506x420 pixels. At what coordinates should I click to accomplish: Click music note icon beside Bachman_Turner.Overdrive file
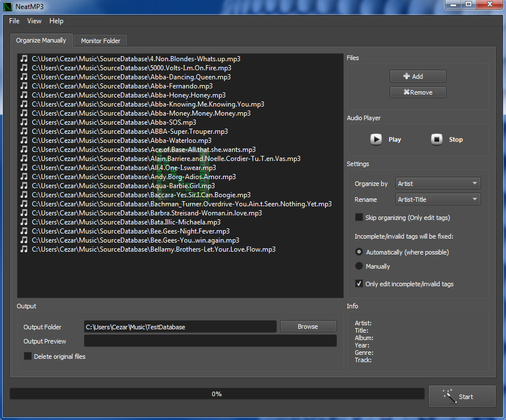click(x=24, y=203)
